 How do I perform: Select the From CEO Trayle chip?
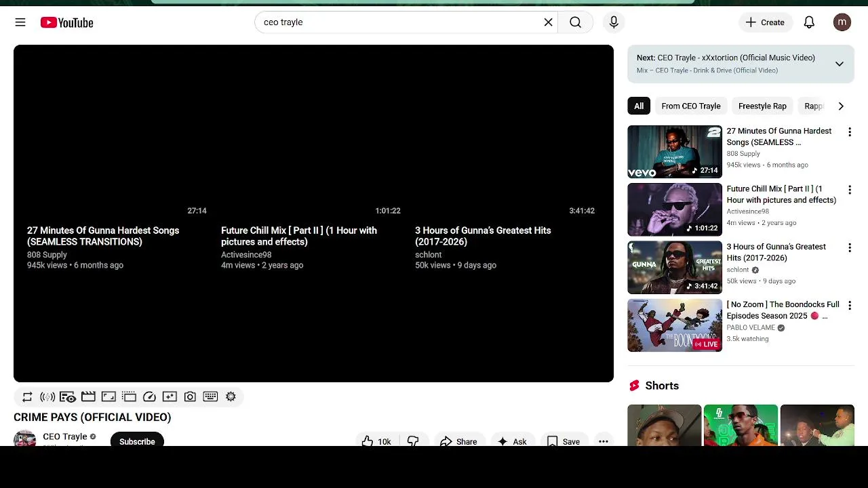coord(690,106)
